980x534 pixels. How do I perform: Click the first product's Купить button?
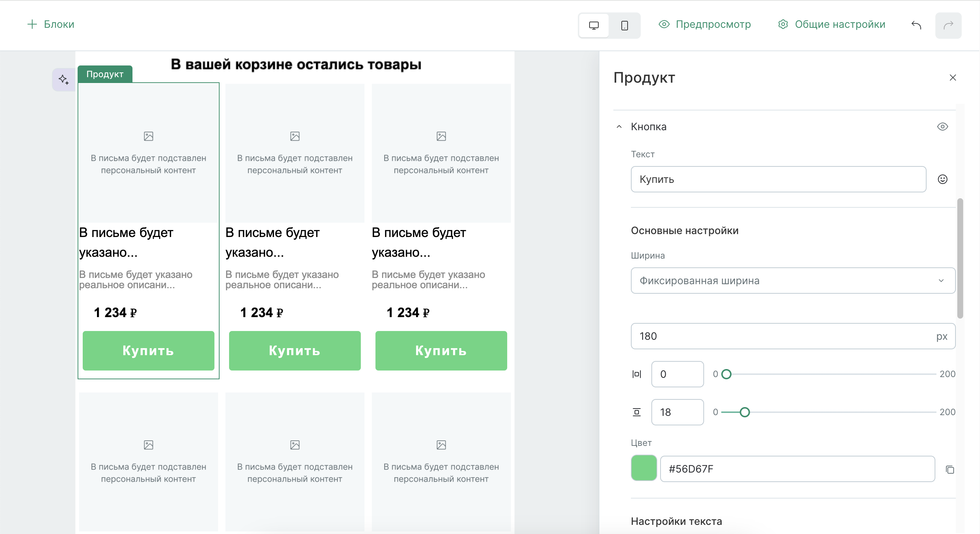coord(148,350)
